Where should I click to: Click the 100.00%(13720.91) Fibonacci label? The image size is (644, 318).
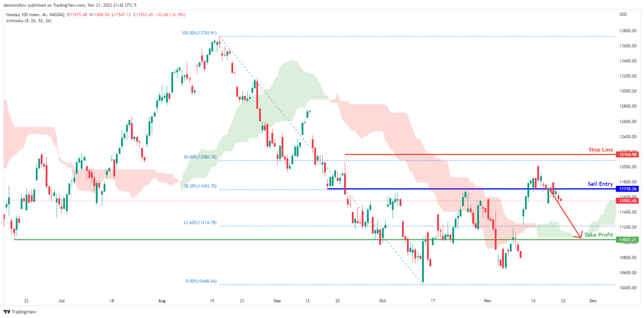(199, 33)
